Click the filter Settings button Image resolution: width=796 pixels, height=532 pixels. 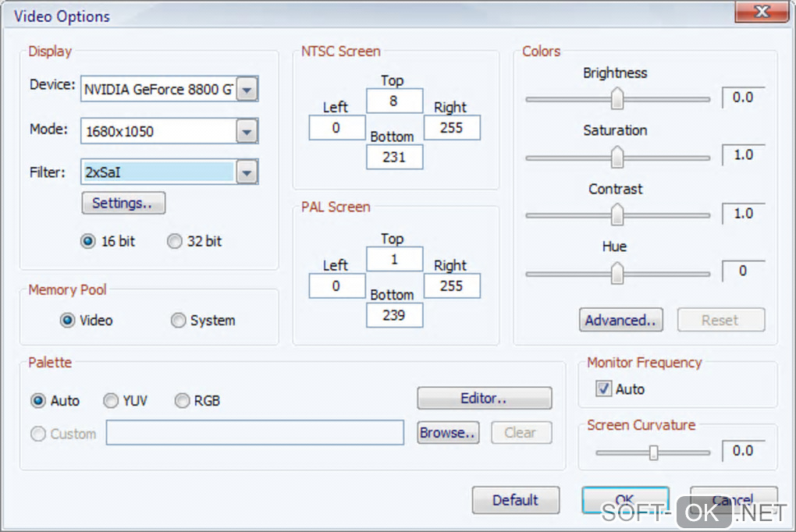click(x=123, y=203)
